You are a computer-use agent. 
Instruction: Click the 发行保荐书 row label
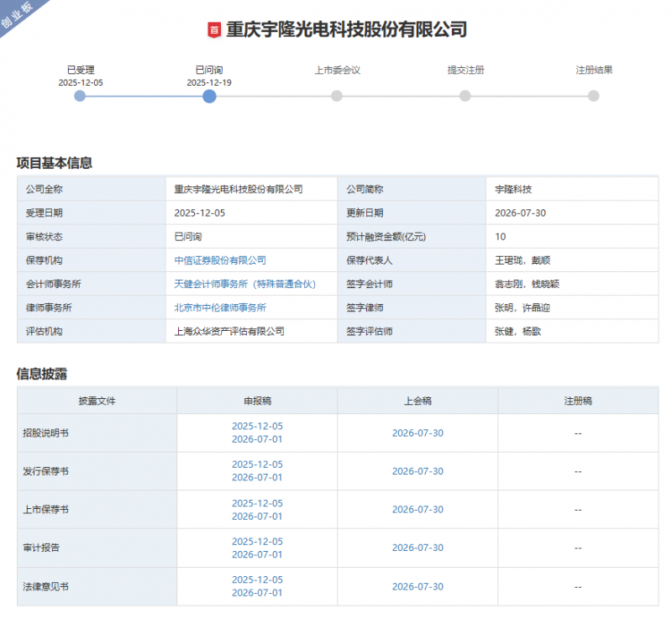(x=45, y=471)
